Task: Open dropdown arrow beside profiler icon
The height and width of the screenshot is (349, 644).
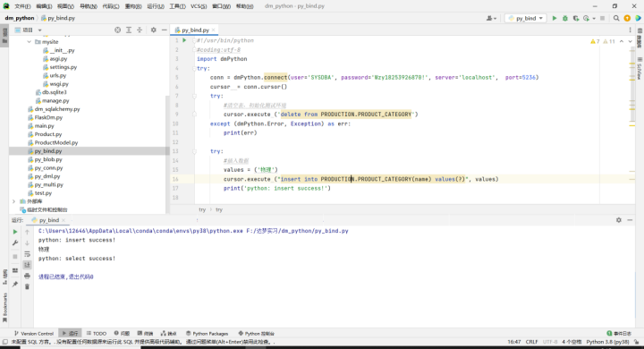Action: click(594, 19)
